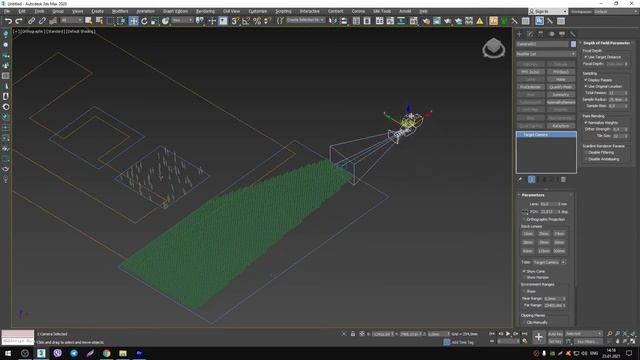Switch to the Modify command panel tab

(x=530, y=34)
